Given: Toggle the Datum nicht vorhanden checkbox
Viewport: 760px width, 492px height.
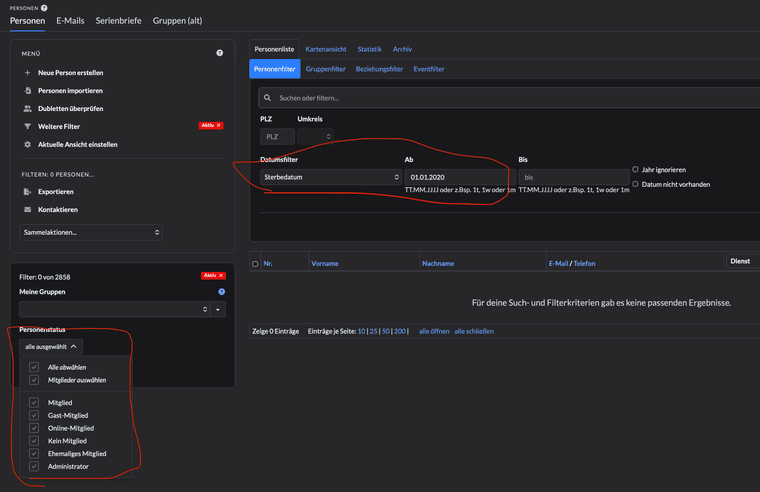Looking at the screenshot, I should pyautogui.click(x=635, y=184).
